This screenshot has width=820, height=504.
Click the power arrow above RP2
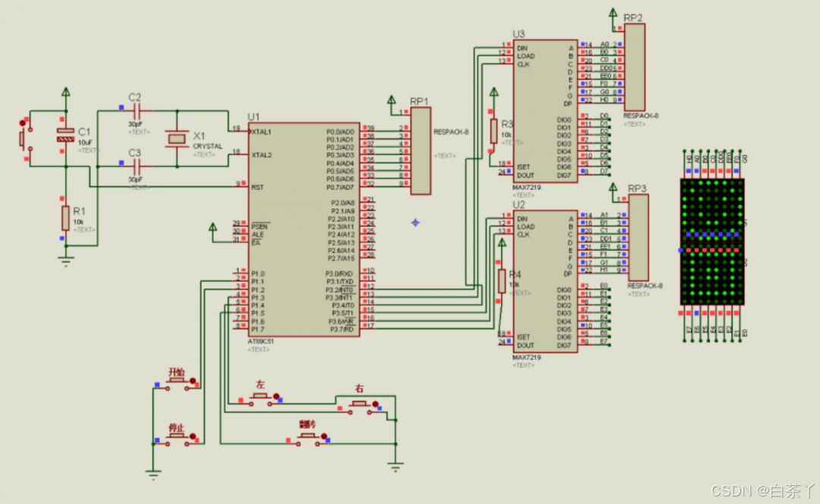click(x=613, y=13)
